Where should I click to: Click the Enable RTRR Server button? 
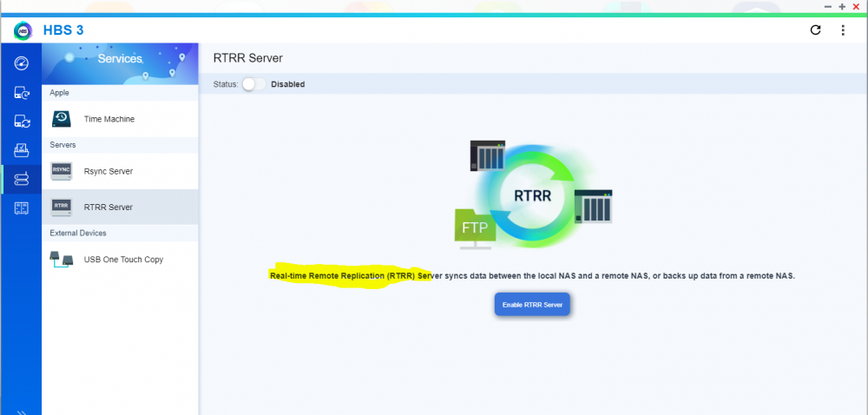(532, 305)
